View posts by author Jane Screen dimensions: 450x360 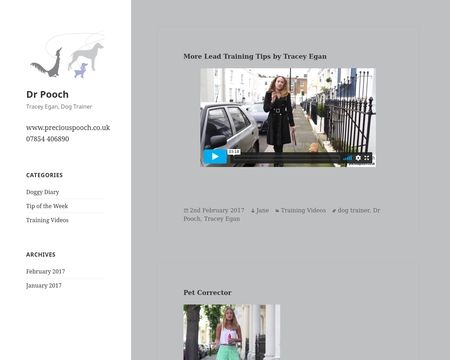coord(262,210)
